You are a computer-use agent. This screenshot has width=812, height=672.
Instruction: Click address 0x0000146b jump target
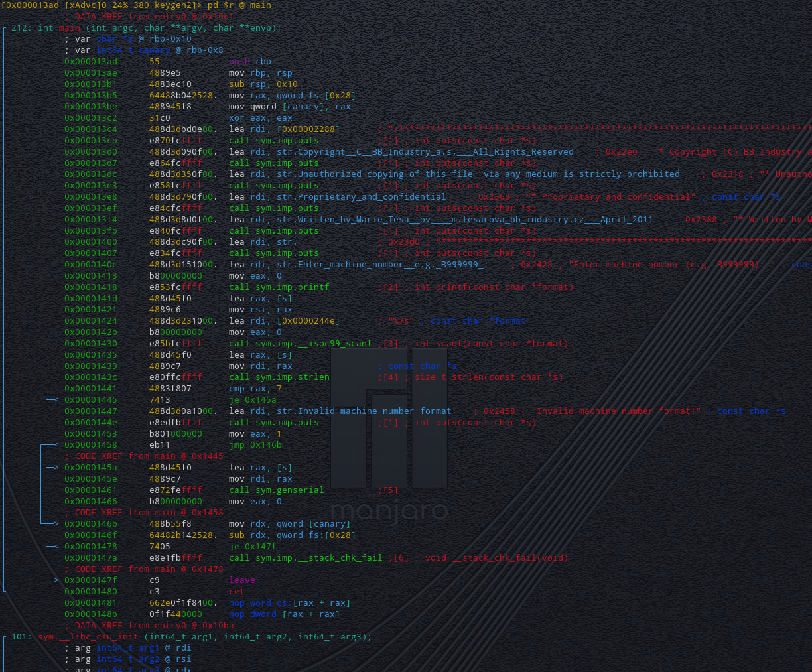91,524
